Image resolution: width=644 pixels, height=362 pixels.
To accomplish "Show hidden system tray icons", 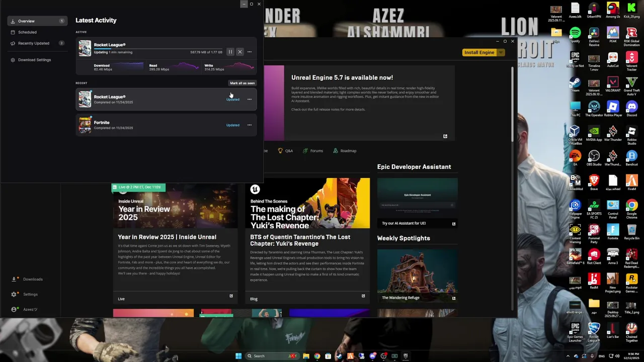I will (x=568, y=356).
